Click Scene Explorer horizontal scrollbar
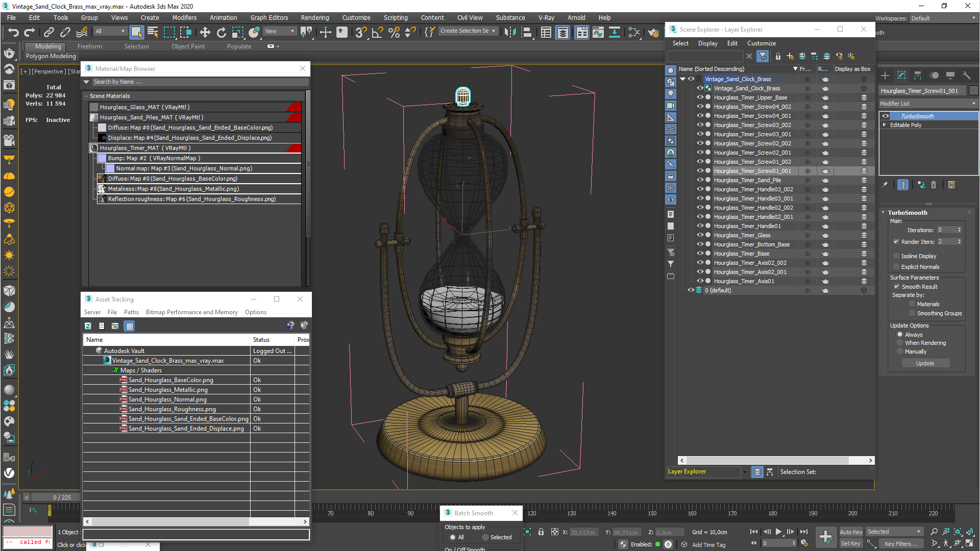Screen dimensions: 980x551 [x=768, y=460]
